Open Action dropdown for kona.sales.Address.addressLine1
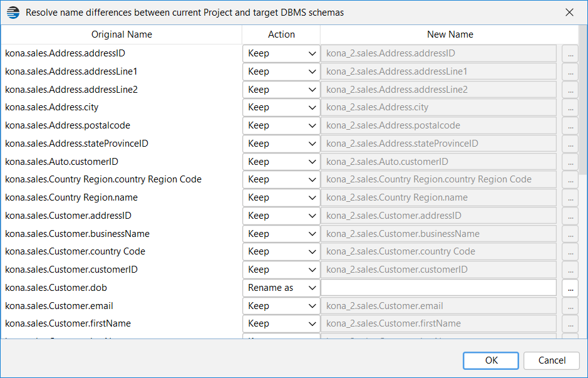The image size is (588, 378). 281,71
